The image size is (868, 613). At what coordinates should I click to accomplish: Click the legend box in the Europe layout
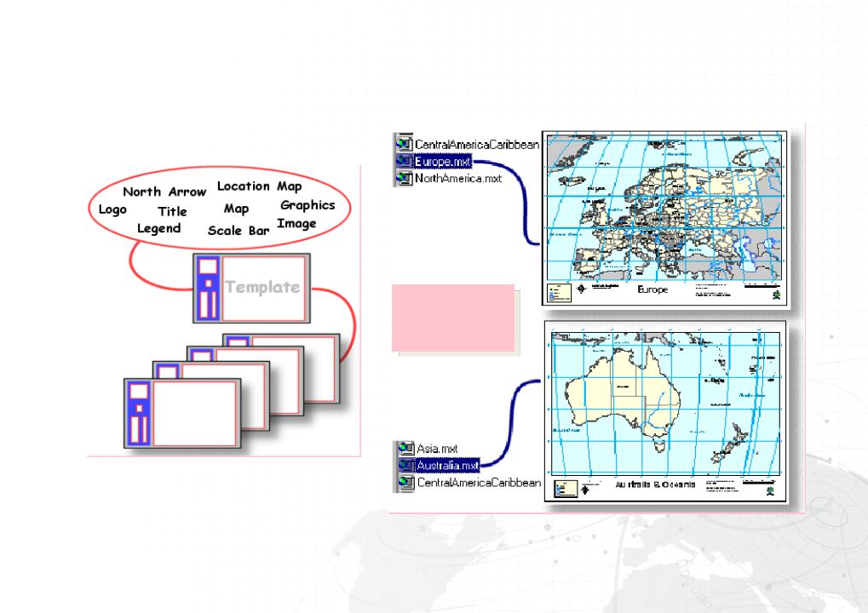pyautogui.click(x=559, y=293)
